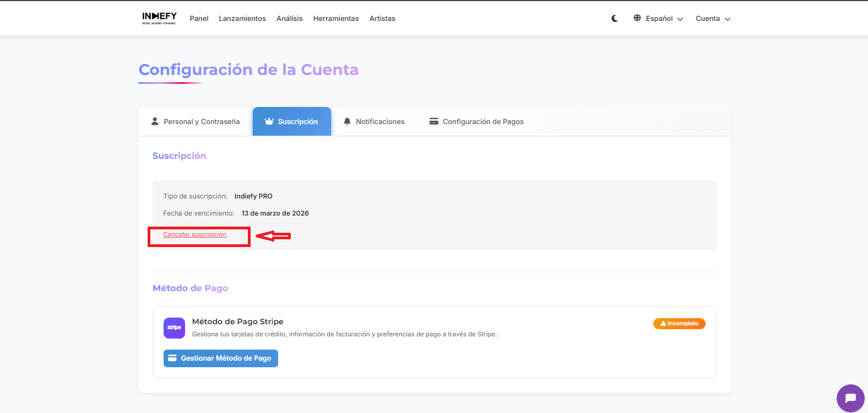Toggle dark mode moon icon
This screenshot has height=413, width=868.
pos(615,18)
